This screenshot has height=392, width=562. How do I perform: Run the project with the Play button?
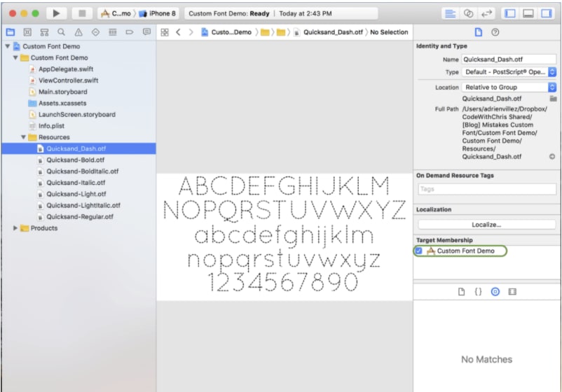click(56, 13)
